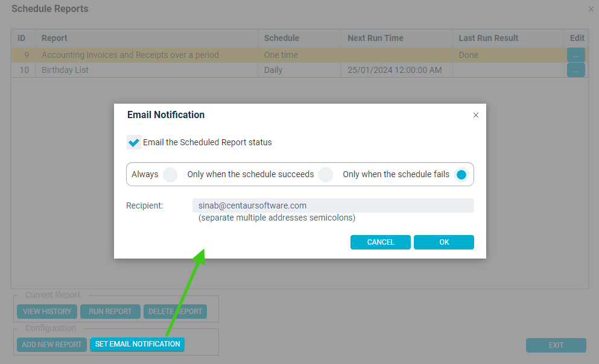Screen dimensions: 599x364
Task: Run the current report
Action: pos(110,312)
